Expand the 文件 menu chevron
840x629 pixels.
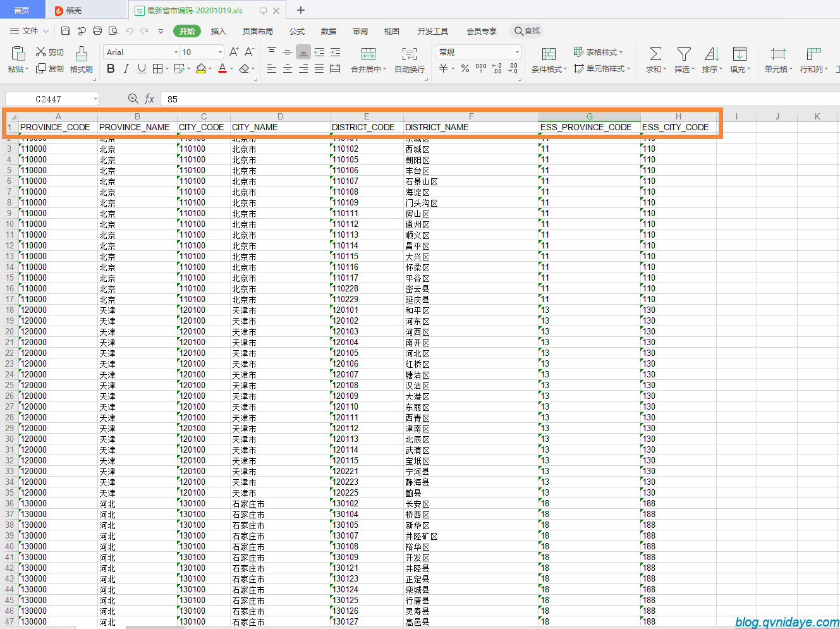pyautogui.click(x=46, y=30)
